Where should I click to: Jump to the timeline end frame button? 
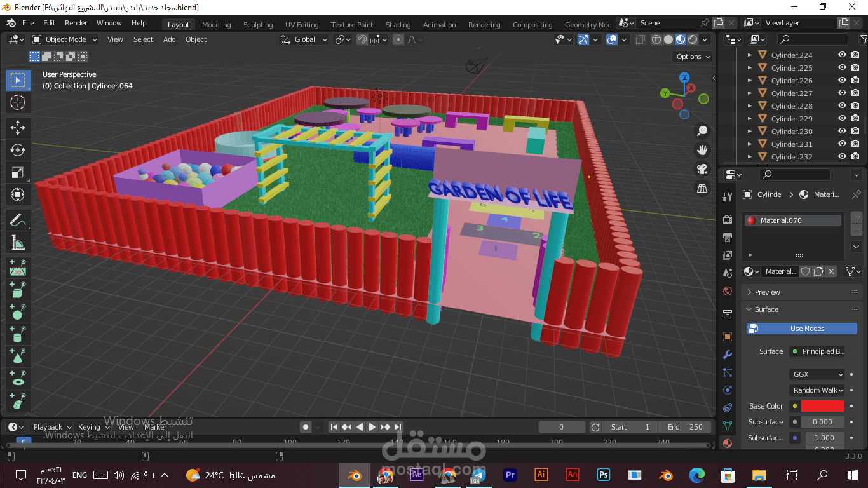pos(398,427)
